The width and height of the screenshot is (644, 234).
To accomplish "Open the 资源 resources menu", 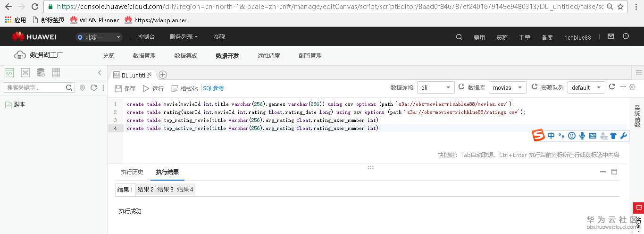I will pyautogui.click(x=502, y=37).
